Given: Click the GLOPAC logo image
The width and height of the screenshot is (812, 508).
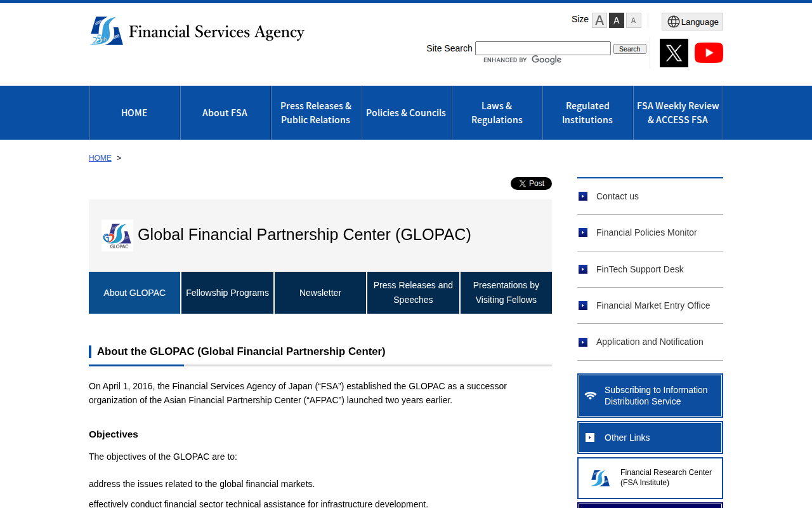Looking at the screenshot, I should [x=117, y=236].
